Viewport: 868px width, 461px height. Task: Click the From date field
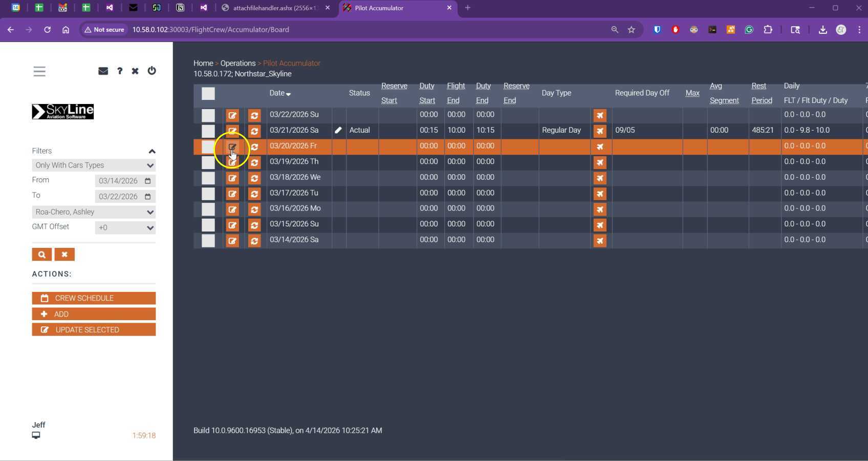pos(125,181)
